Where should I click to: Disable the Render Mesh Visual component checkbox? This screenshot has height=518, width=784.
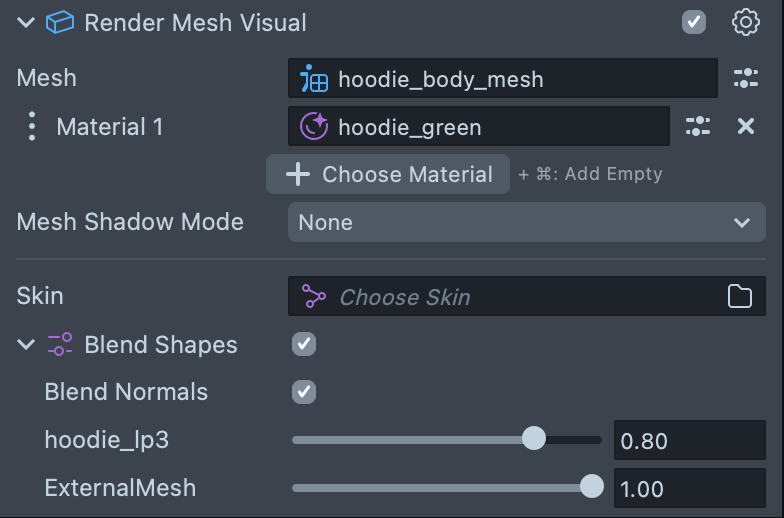pos(694,22)
